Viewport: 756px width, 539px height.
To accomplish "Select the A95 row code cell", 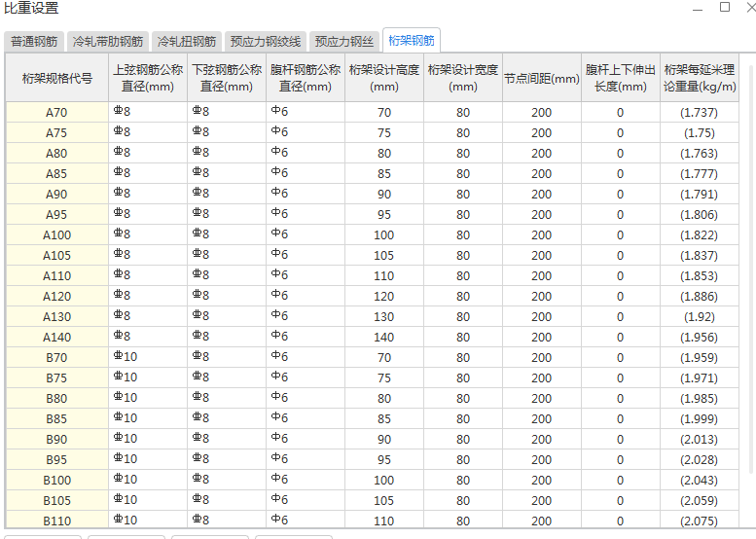I will (x=56, y=215).
